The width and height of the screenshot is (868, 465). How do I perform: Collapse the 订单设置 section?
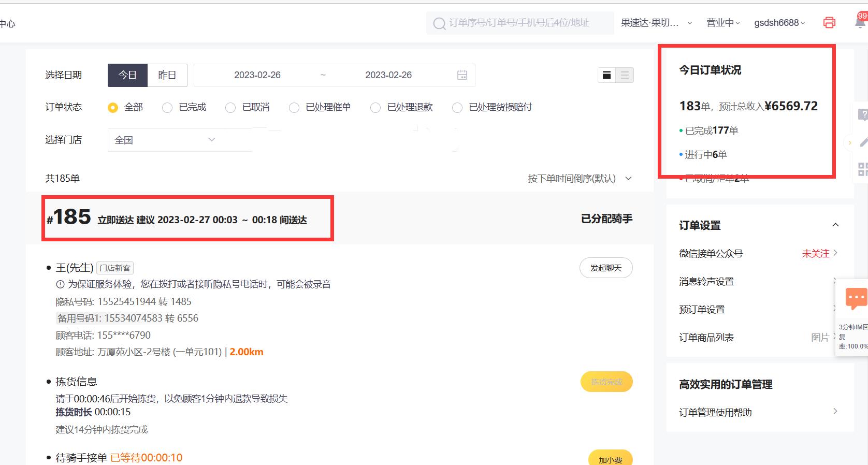point(835,225)
